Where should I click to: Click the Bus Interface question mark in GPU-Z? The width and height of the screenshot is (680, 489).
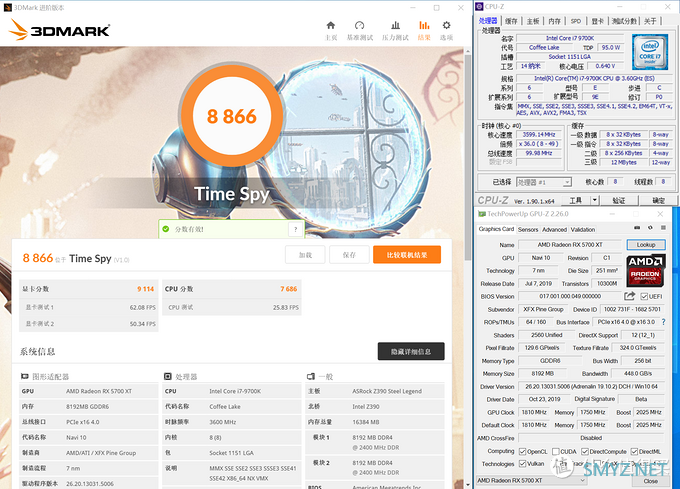click(x=664, y=322)
